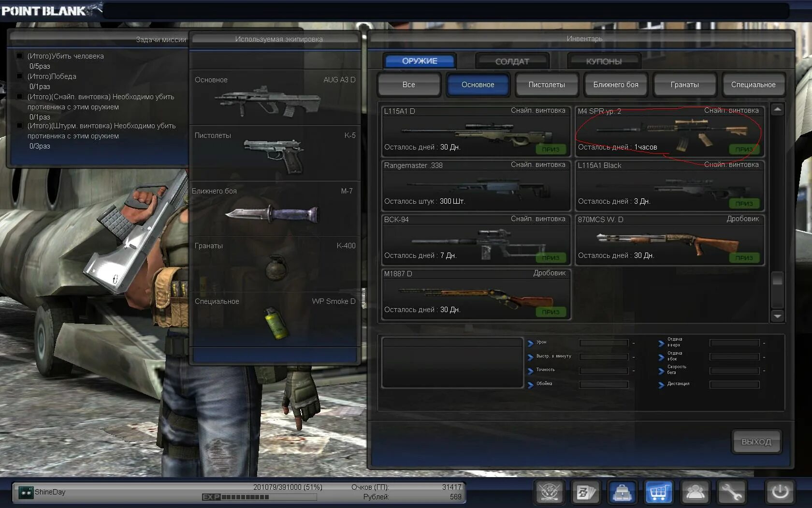Click ПРИЗ badge on L115A1 D
This screenshot has width=812, height=508.
point(551,149)
